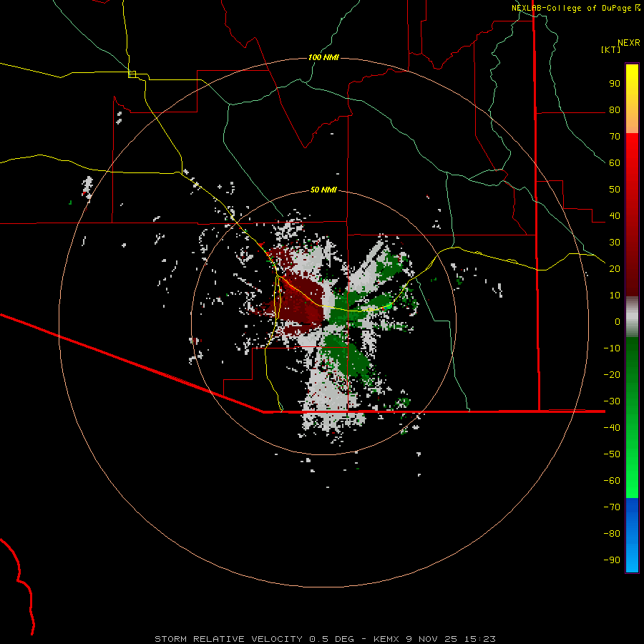The width and height of the screenshot is (644, 644).
Task: Click the -30 scale value
Action: point(612,401)
